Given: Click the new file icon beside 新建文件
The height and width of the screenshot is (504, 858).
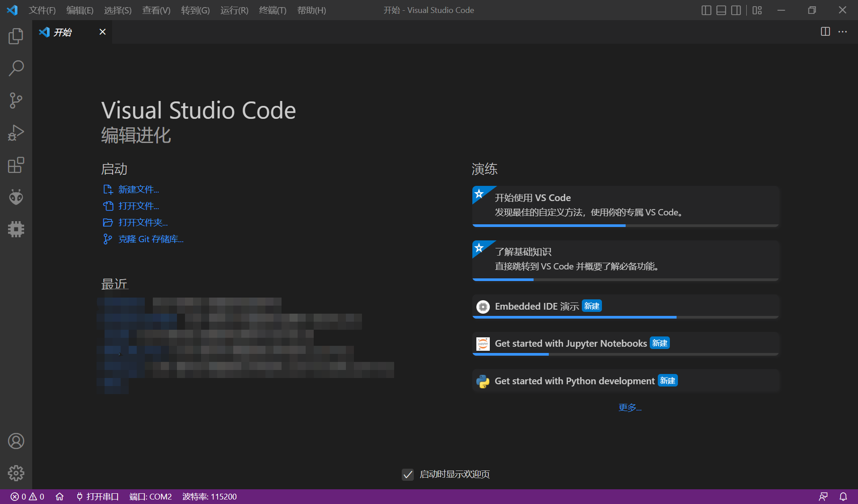Looking at the screenshot, I should coord(108,189).
